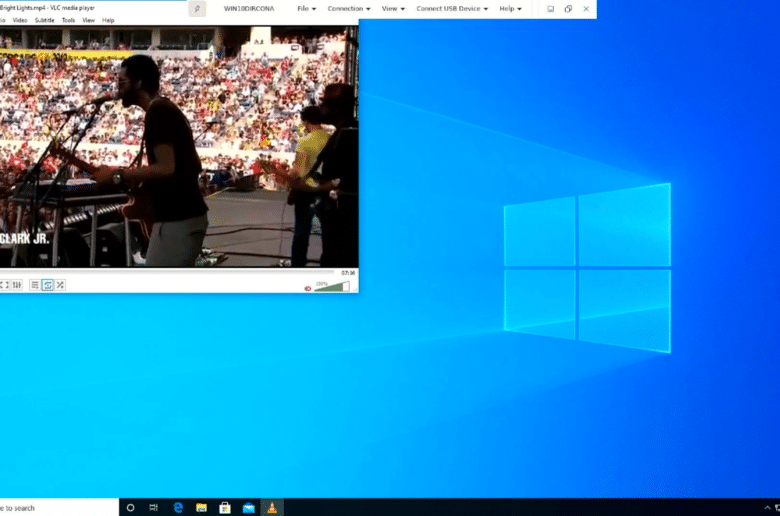Expand Connect USB Device dropdown
This screenshot has width=780, height=516.
click(452, 8)
